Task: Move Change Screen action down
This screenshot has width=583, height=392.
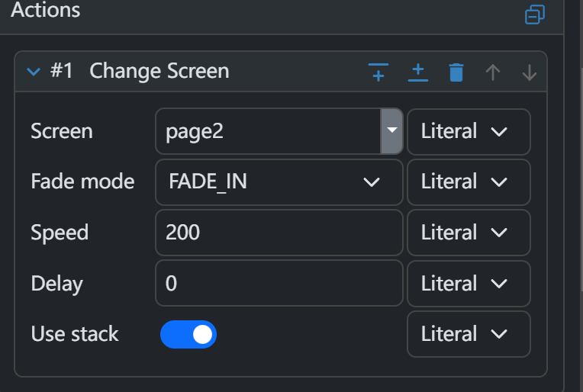Action: (x=530, y=72)
